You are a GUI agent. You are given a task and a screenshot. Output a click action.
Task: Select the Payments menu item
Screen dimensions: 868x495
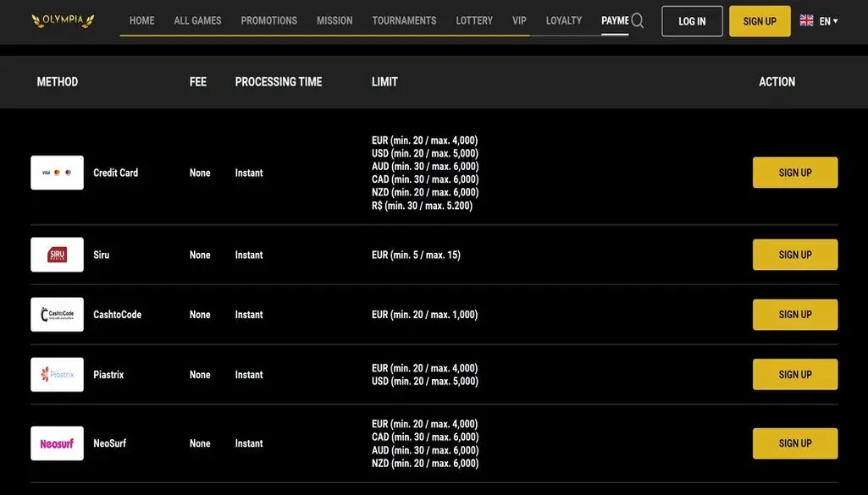click(615, 20)
